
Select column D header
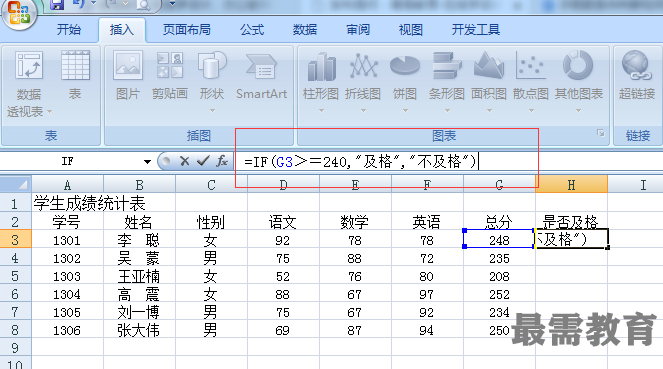283,185
